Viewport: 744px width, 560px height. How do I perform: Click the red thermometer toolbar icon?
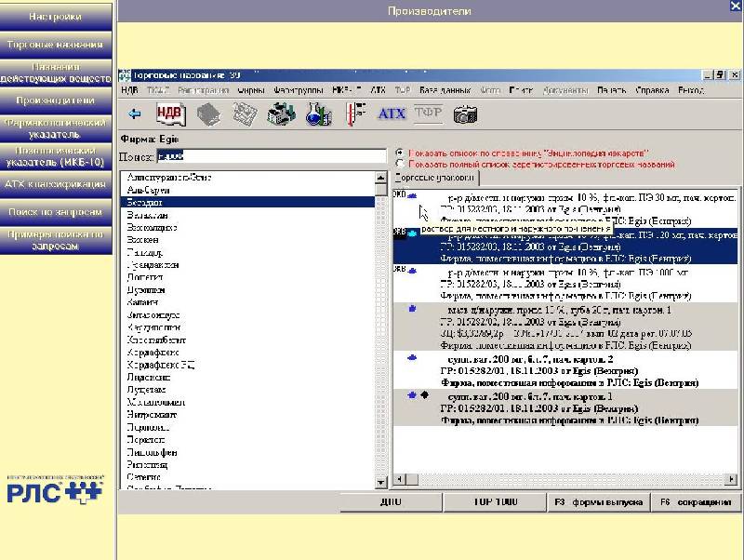(x=355, y=114)
